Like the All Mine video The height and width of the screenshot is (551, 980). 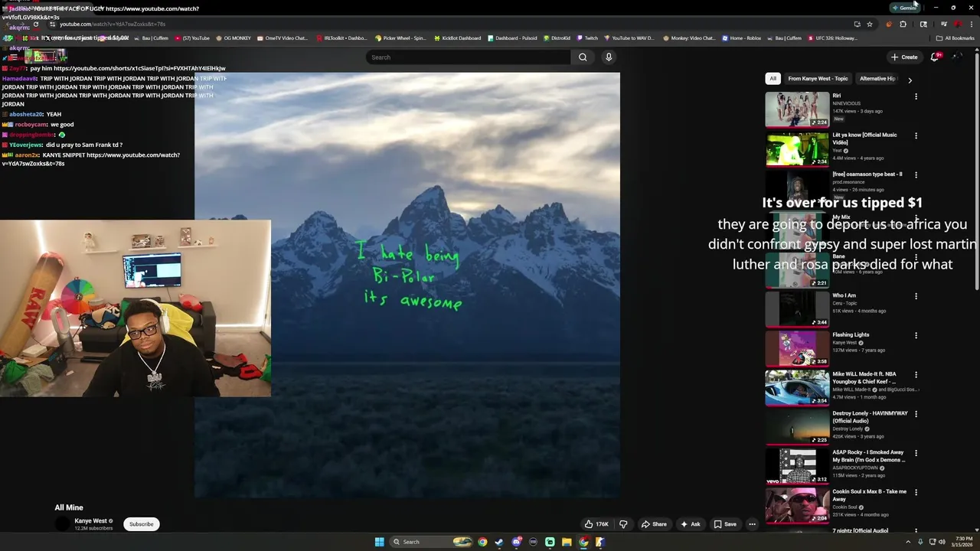596,524
